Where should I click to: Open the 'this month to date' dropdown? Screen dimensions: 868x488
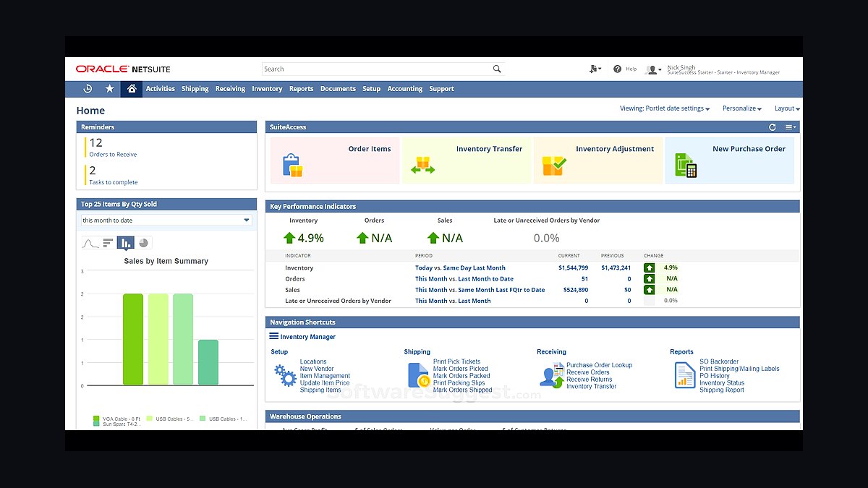point(166,220)
